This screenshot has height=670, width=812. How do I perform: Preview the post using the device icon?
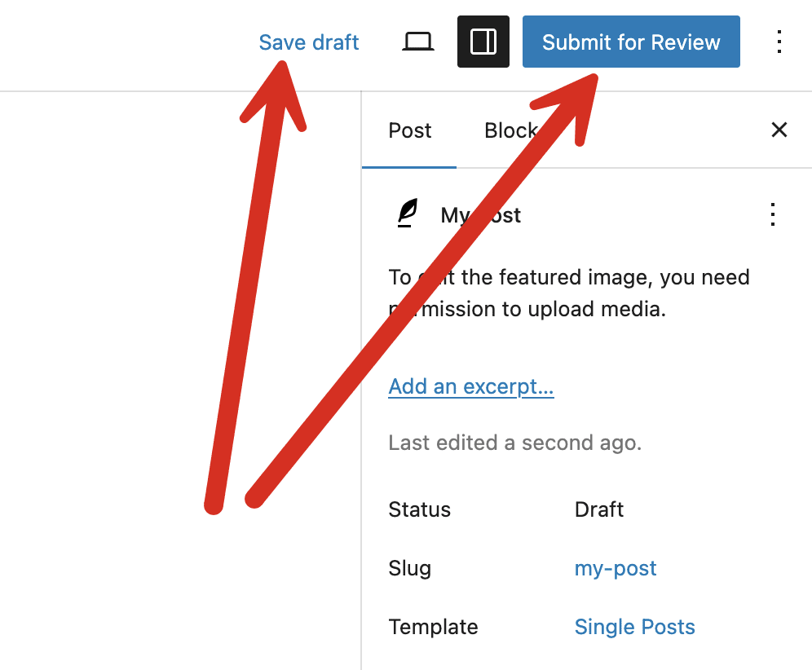pos(417,41)
